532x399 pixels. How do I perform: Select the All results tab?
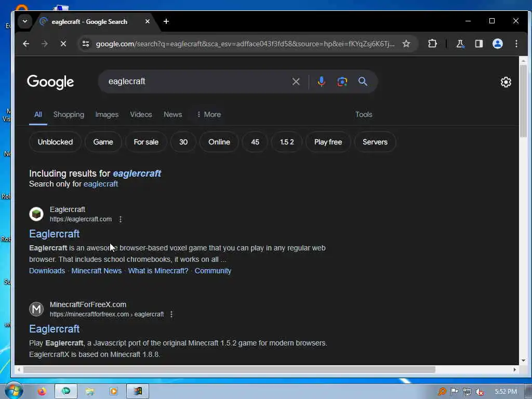(38, 114)
